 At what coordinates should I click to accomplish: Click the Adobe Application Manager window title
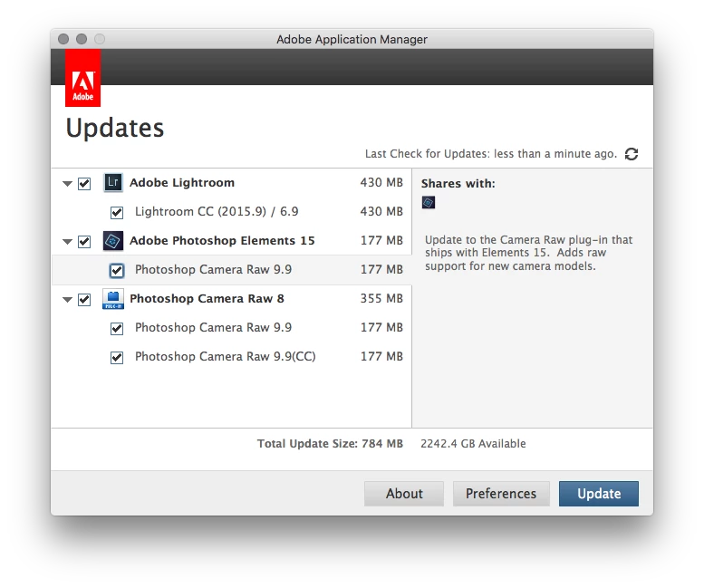coord(352,40)
